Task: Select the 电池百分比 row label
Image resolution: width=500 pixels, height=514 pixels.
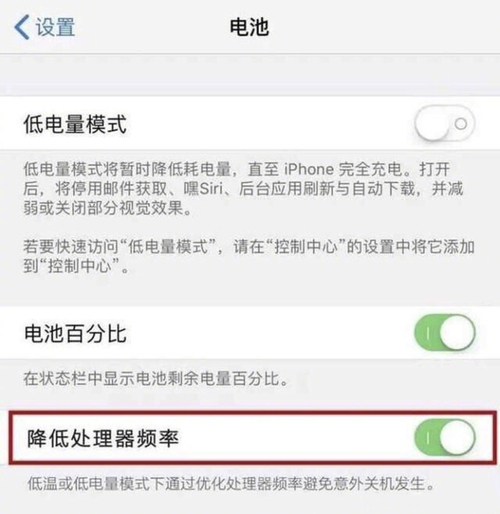Action: pos(76,333)
